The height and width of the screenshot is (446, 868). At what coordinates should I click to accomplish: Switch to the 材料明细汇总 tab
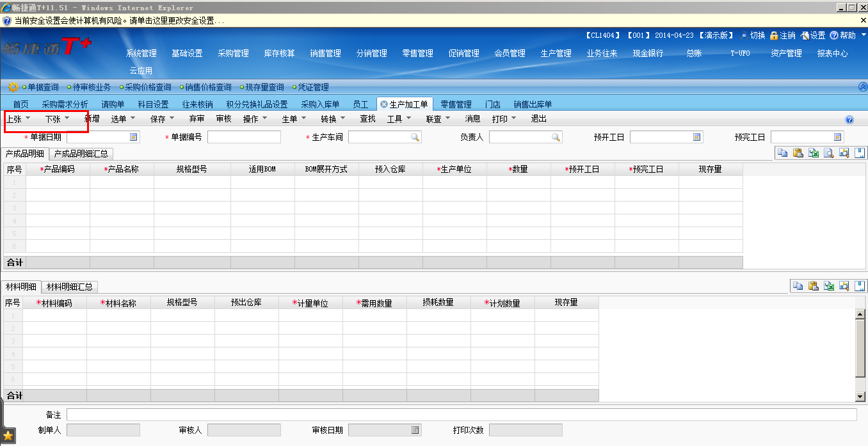[x=70, y=287]
